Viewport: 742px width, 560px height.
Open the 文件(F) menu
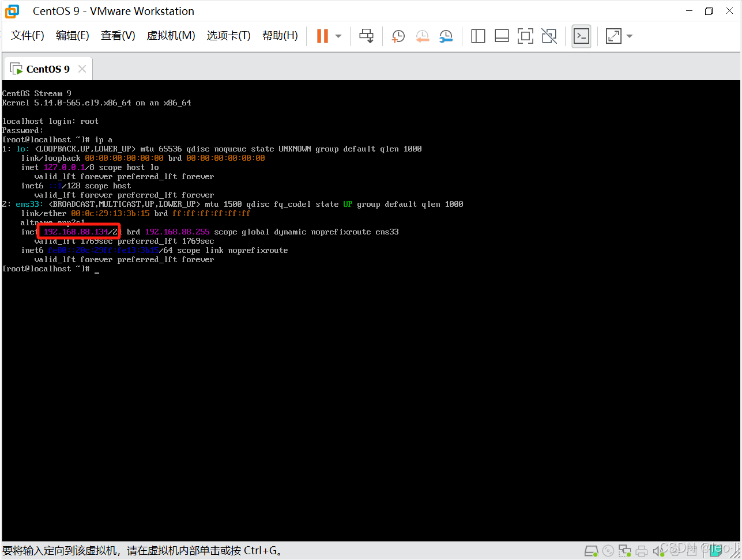point(28,36)
